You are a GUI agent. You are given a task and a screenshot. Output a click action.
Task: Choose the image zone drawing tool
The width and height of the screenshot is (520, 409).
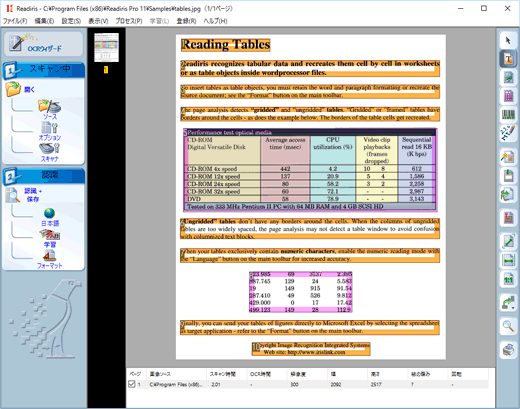508,78
